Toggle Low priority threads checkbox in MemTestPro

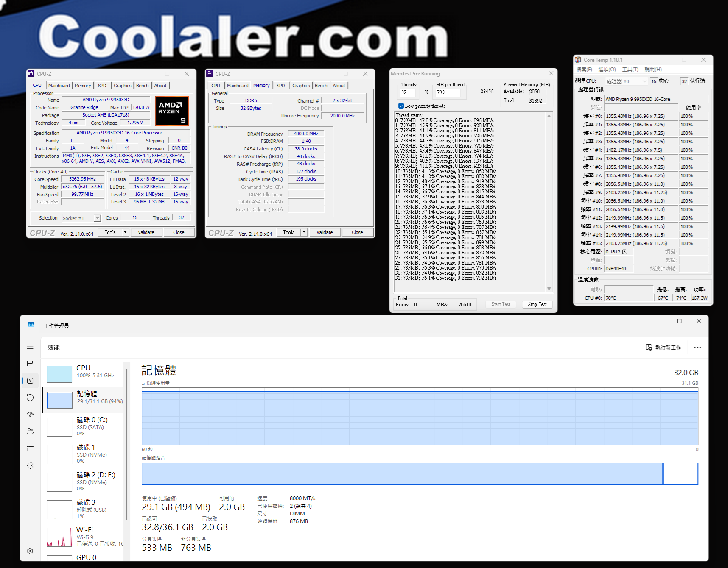(401, 106)
